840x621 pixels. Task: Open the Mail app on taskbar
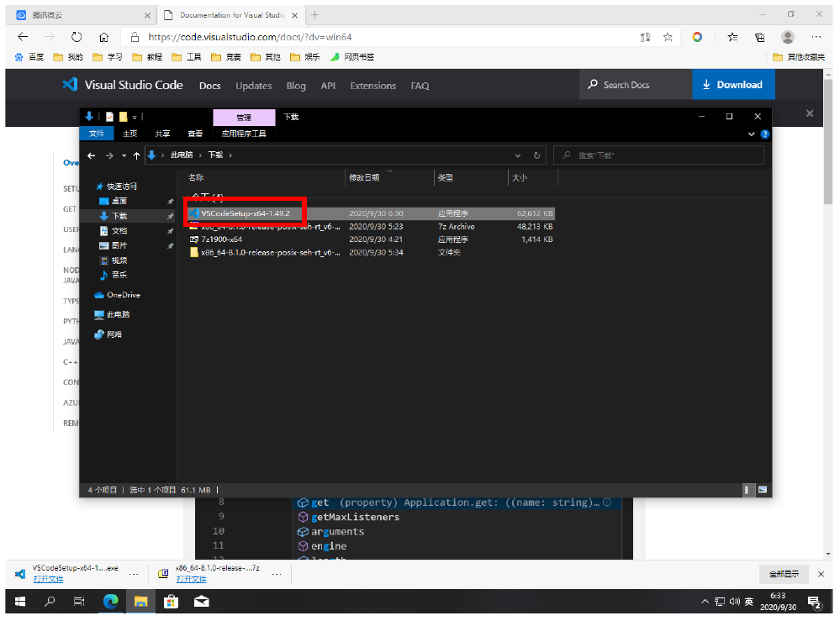click(202, 602)
